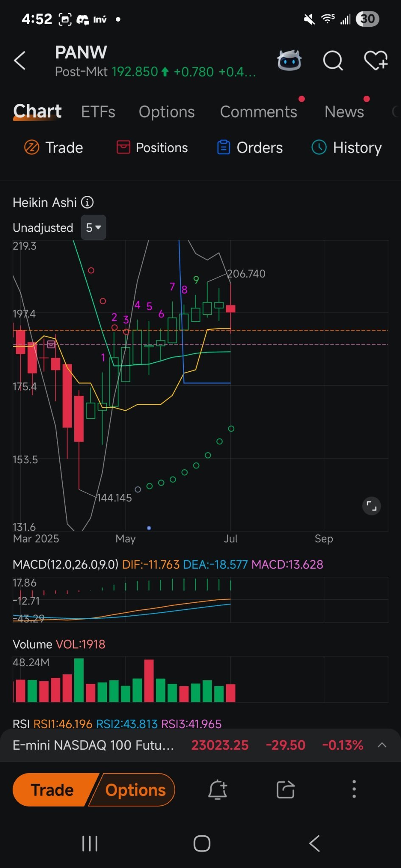Open the AI robot assistant icon
401x868 pixels.
click(289, 60)
